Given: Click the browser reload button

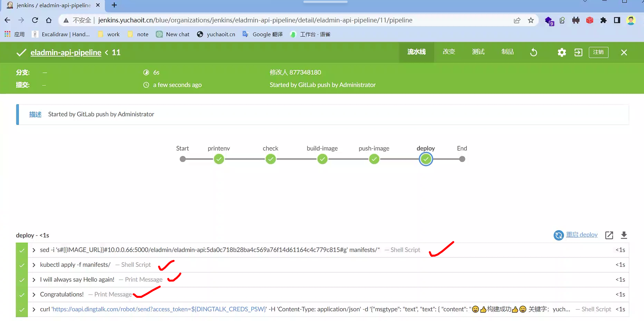Looking at the screenshot, I should click(35, 20).
